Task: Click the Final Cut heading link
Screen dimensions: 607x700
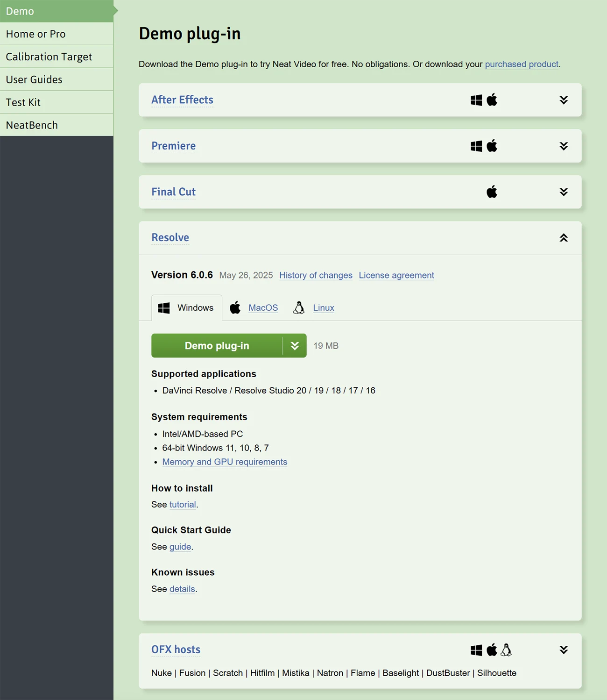Action: coord(173,192)
